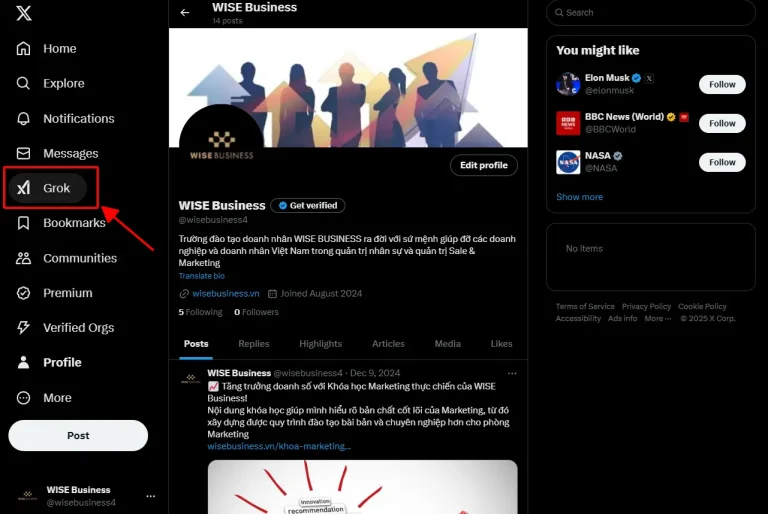Image resolution: width=768 pixels, height=514 pixels.
Task: Click into the Search field
Action: pos(650,13)
